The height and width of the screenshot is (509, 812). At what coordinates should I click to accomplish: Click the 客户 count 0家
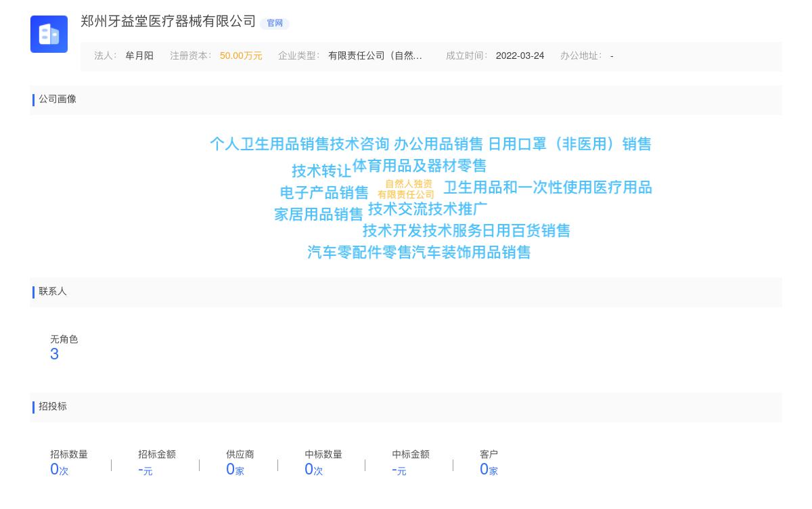pos(489,469)
